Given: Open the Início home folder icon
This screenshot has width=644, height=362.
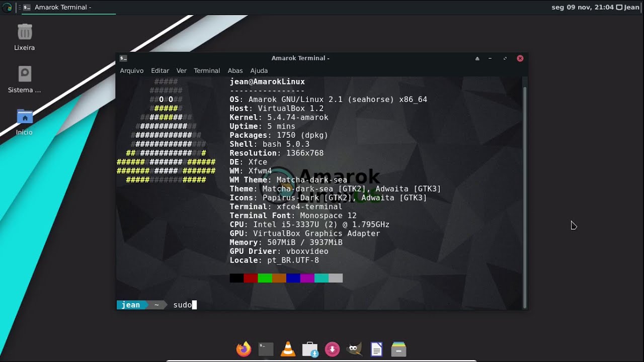Looking at the screenshot, I should coord(25,122).
